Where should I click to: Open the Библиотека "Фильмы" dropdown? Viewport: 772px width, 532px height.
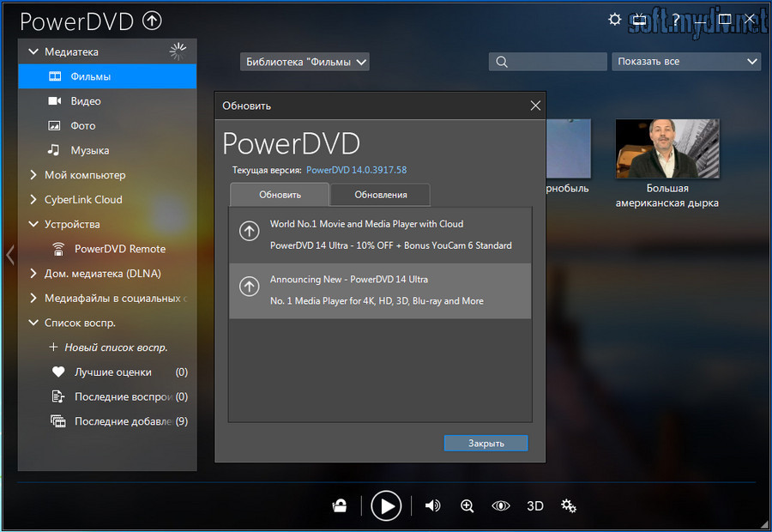point(305,62)
